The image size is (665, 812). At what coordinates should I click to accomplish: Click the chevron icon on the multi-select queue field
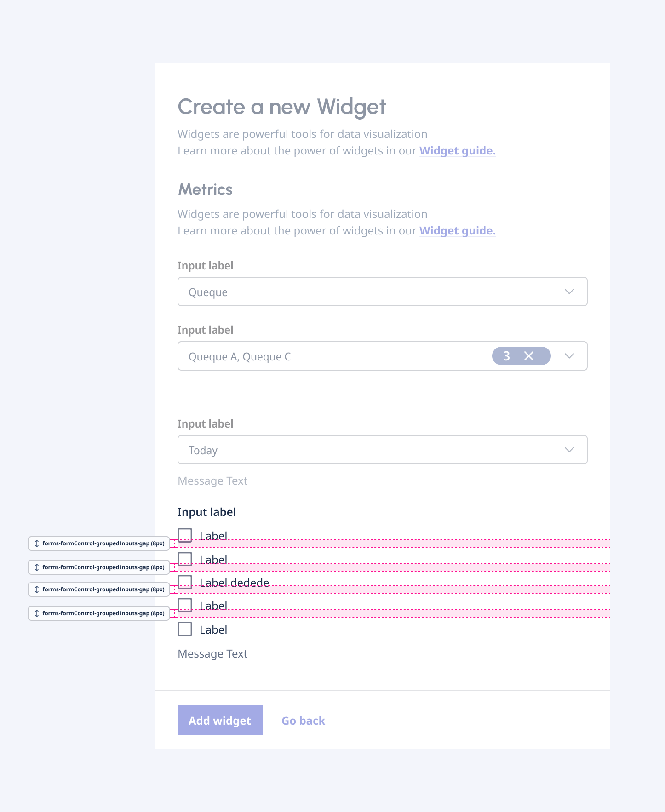pyautogui.click(x=569, y=356)
